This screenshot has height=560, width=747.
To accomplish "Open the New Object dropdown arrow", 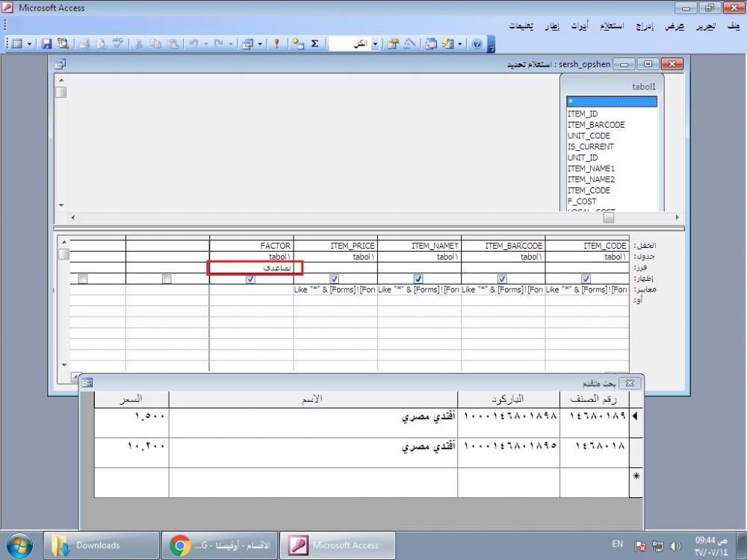I will click(x=459, y=44).
